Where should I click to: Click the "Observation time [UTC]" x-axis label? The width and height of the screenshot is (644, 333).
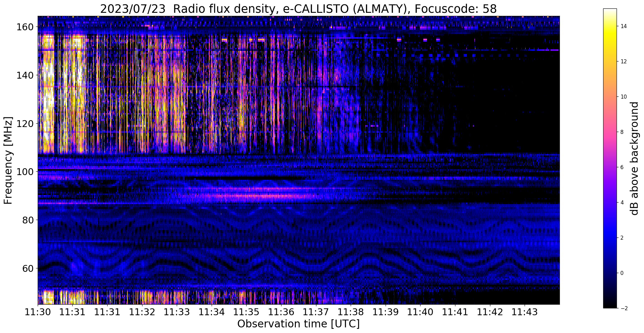pyautogui.click(x=298, y=324)
